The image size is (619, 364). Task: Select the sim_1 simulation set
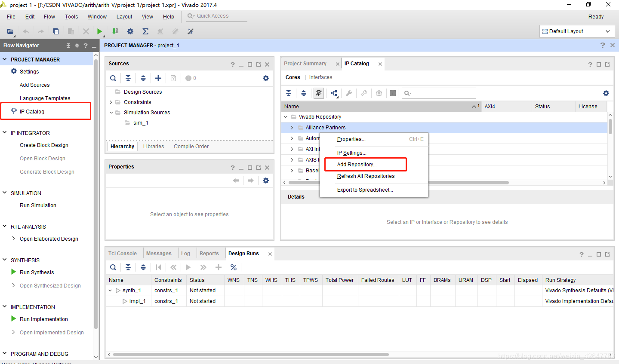(141, 123)
